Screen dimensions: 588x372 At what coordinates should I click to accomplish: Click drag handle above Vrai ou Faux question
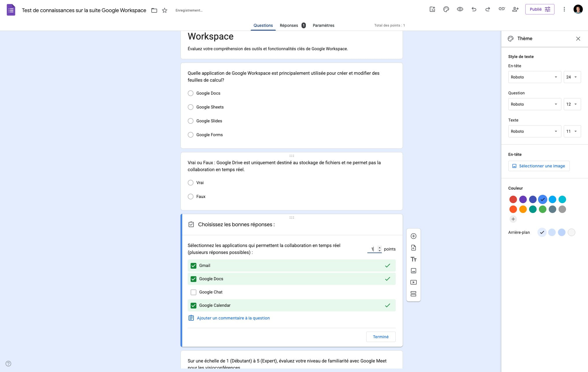click(292, 156)
